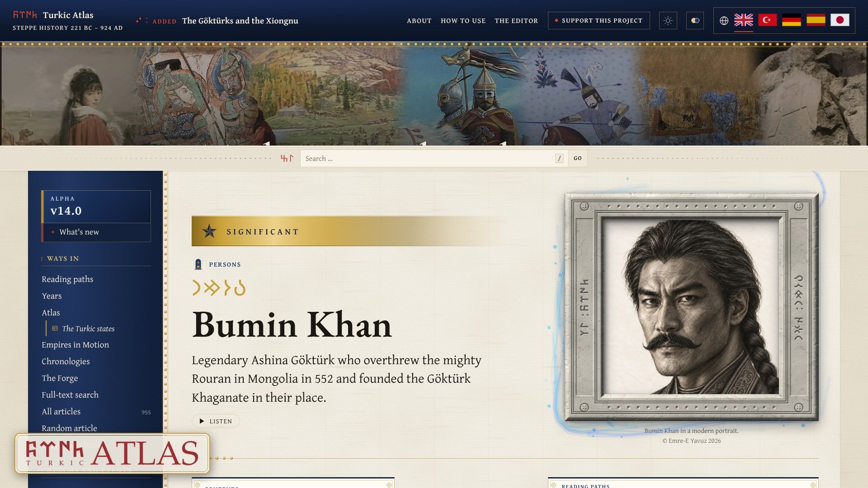Open the Bumin Khan portrait image

click(x=692, y=307)
